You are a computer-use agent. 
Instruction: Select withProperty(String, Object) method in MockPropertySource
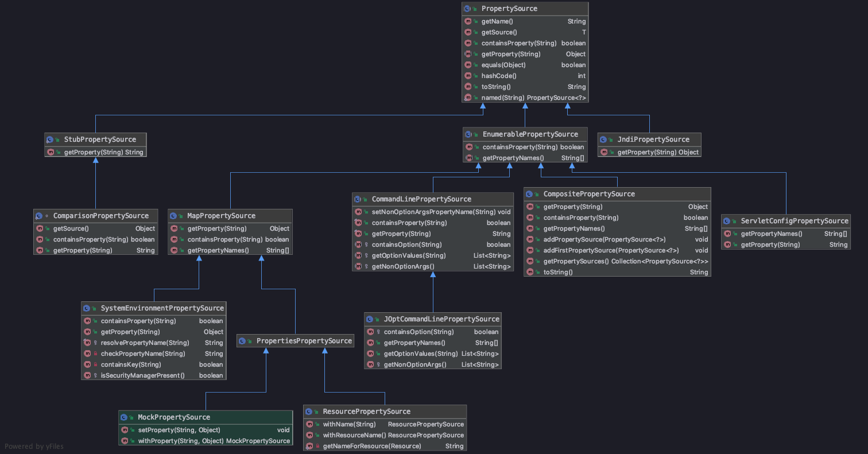[206, 441]
